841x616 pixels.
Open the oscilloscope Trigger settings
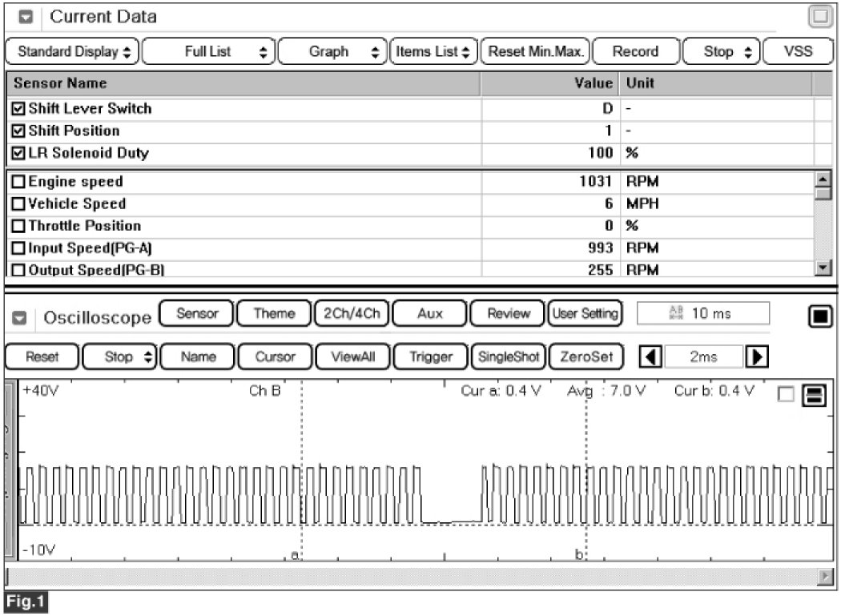tap(431, 356)
